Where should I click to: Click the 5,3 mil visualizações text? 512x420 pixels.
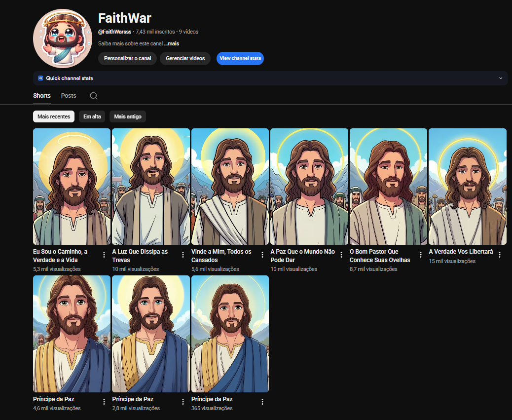[x=57, y=269]
